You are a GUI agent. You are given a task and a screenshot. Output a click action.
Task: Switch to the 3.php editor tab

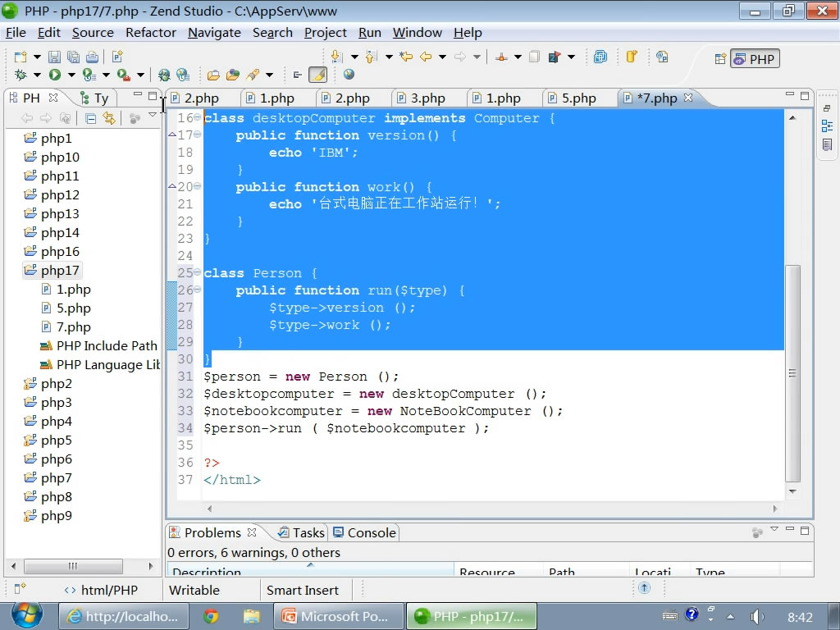(x=427, y=98)
